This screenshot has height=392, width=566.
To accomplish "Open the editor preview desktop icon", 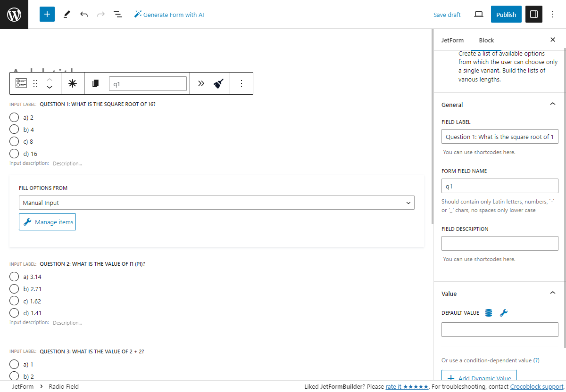I will [x=478, y=14].
